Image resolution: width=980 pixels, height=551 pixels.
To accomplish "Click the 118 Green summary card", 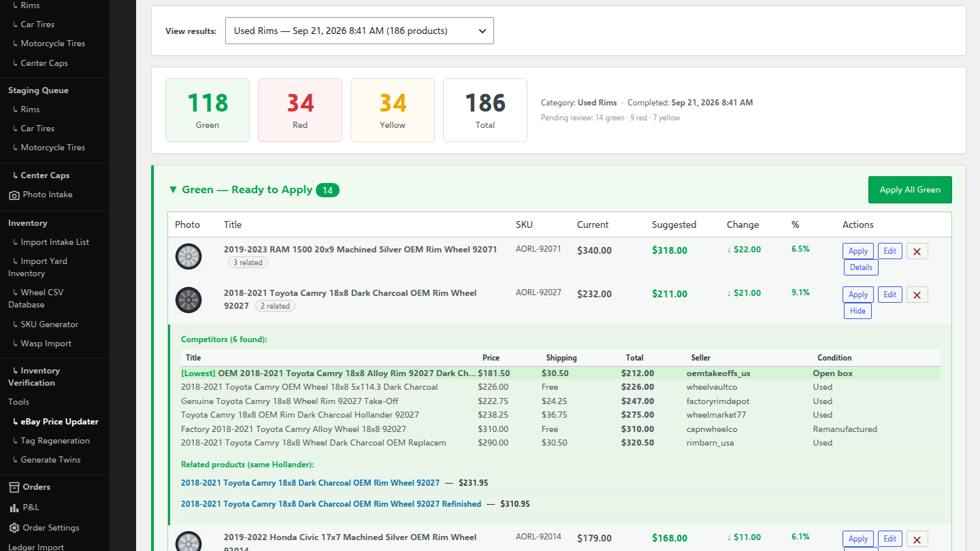I will pos(208,110).
